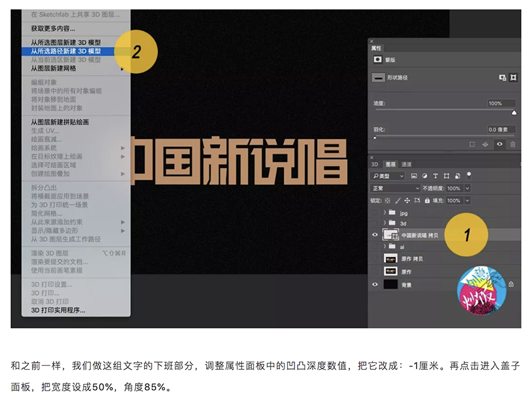The height and width of the screenshot is (411, 532).
Task: Toggle visibility of the ai group
Action: click(375, 246)
